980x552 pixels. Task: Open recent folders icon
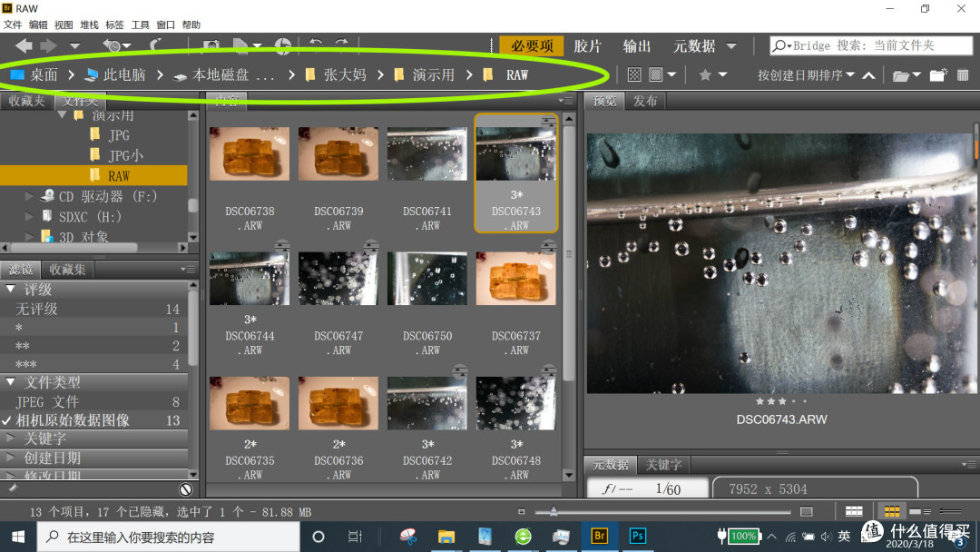(x=906, y=75)
